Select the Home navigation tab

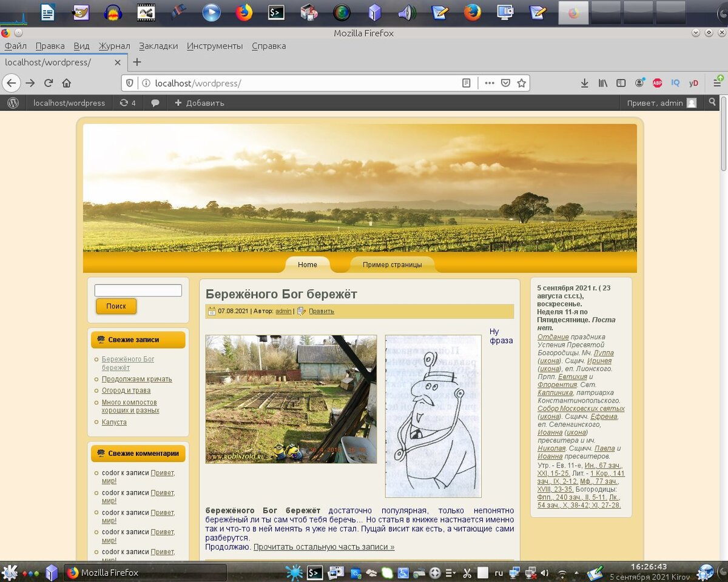coord(308,264)
